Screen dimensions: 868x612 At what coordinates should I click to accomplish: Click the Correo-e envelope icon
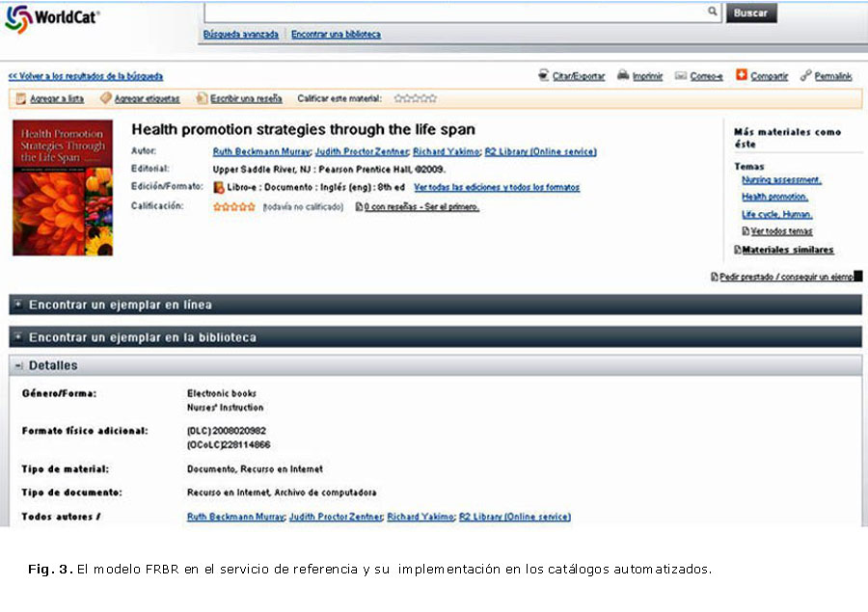pyautogui.click(x=681, y=75)
